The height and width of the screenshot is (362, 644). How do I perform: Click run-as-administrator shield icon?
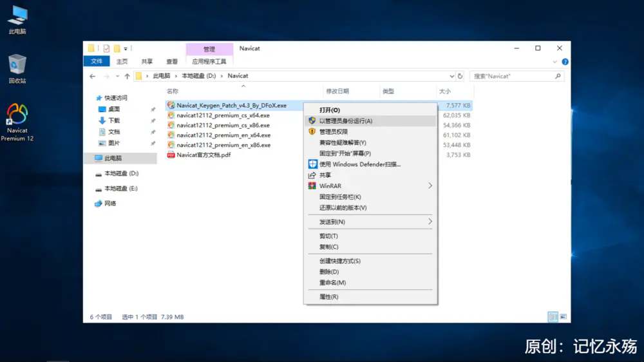click(312, 121)
